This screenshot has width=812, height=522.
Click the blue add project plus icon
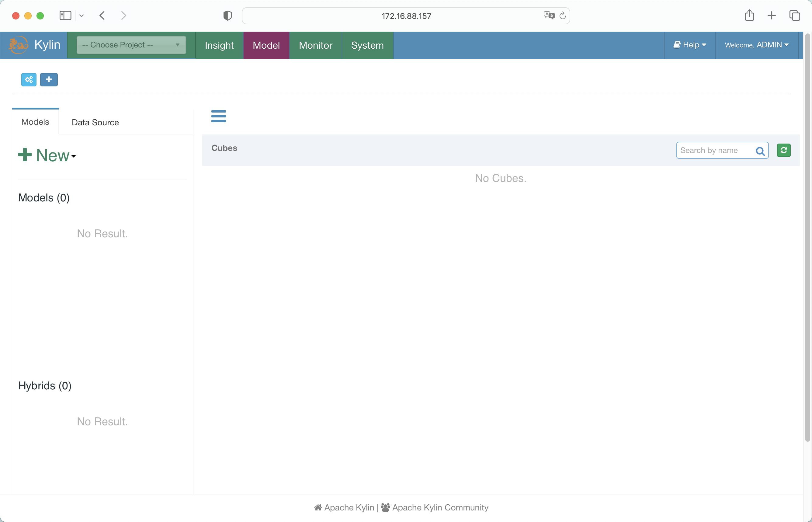click(x=49, y=80)
